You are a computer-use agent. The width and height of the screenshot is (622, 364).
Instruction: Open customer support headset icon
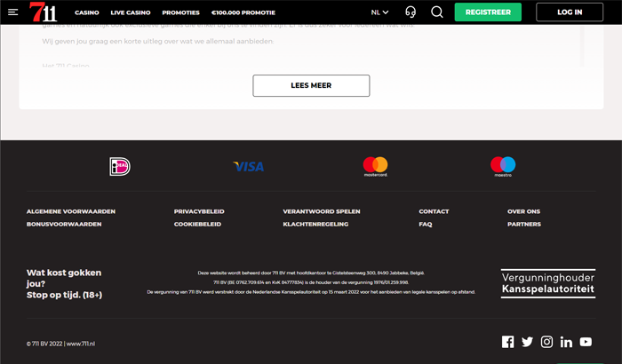(x=411, y=12)
